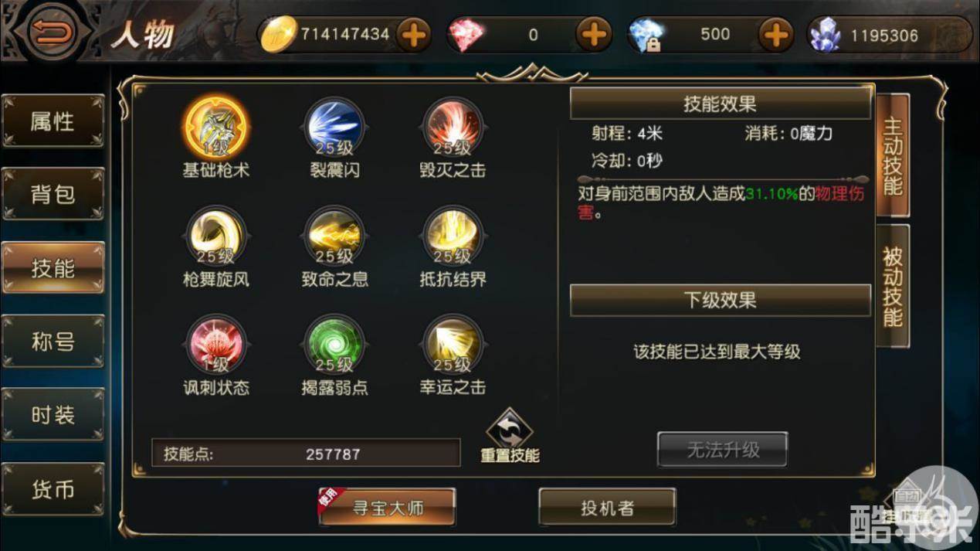Pick the 枪舞旋风 skill icon
The width and height of the screenshot is (980, 551).
coord(216,236)
